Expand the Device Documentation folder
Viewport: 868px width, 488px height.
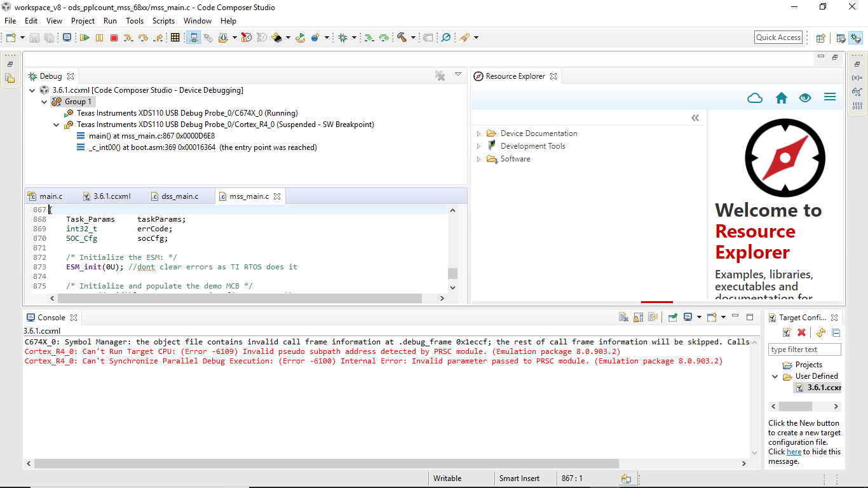[x=479, y=133]
